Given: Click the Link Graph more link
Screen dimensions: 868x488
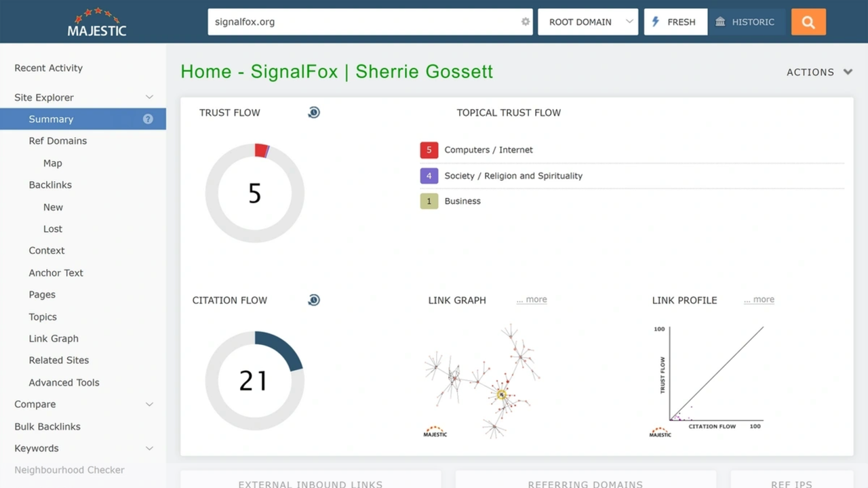Looking at the screenshot, I should coord(532,300).
